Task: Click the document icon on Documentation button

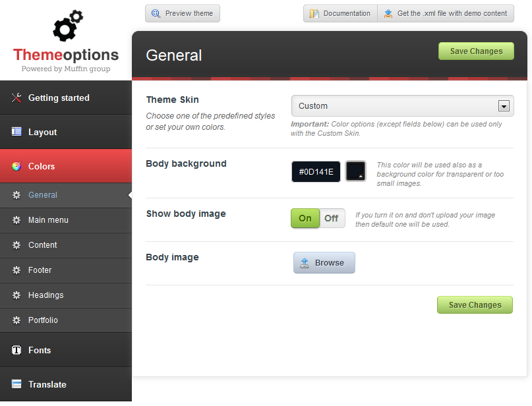Action: tap(314, 14)
